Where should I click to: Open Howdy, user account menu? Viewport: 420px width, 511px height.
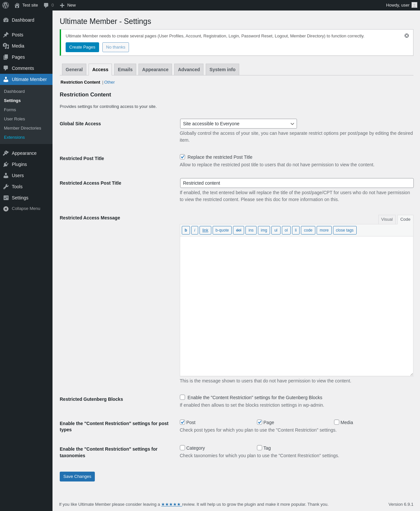click(x=401, y=5)
